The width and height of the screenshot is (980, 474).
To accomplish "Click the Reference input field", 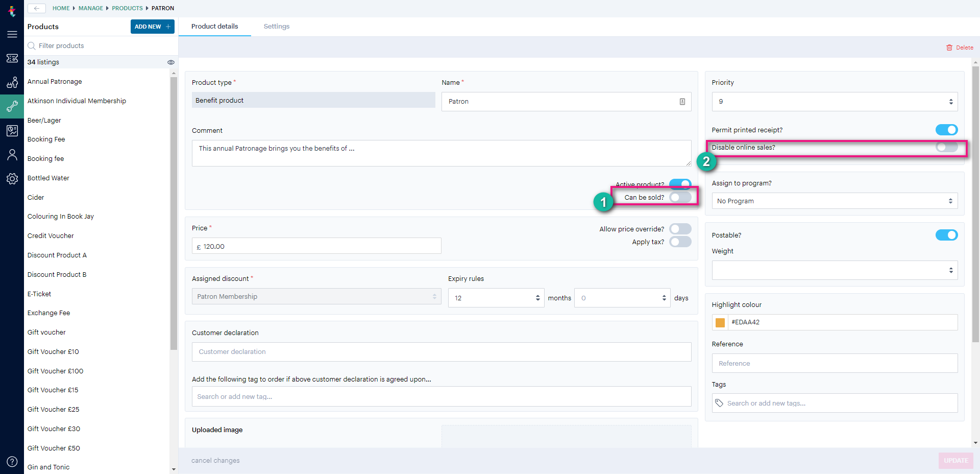I will click(x=835, y=363).
